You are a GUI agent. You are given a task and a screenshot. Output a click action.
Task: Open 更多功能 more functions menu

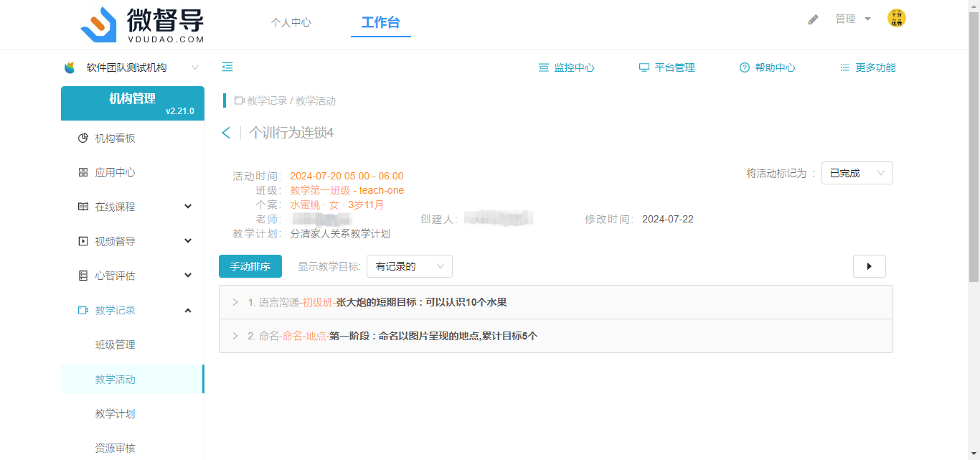tap(868, 67)
